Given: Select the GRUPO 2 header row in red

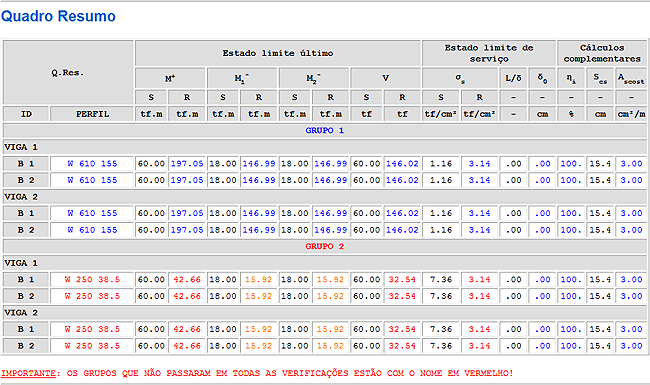Looking at the screenshot, I should (325, 247).
